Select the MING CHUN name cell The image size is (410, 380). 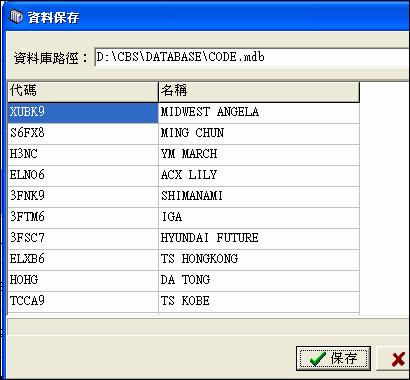click(x=259, y=134)
